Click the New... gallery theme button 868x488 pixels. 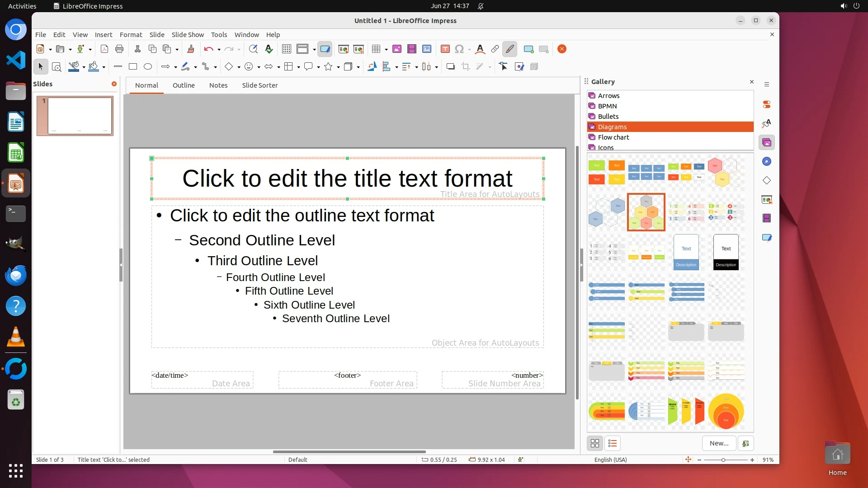pyautogui.click(x=718, y=443)
